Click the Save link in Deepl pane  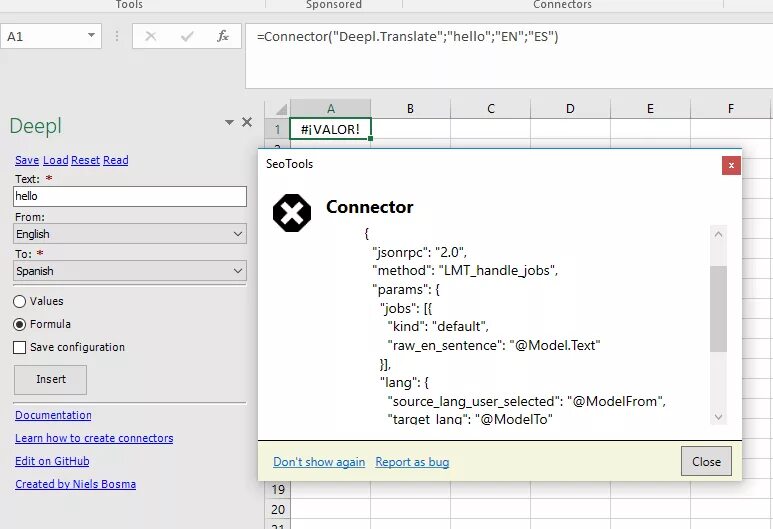point(27,160)
